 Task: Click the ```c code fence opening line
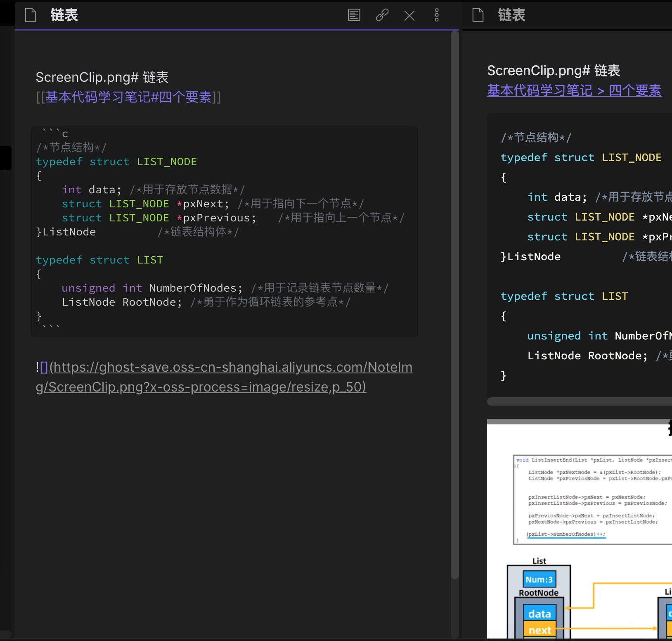(x=55, y=133)
